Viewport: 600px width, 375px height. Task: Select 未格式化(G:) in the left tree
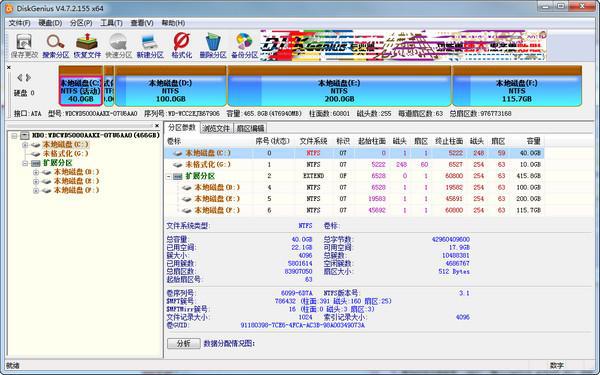coord(65,154)
